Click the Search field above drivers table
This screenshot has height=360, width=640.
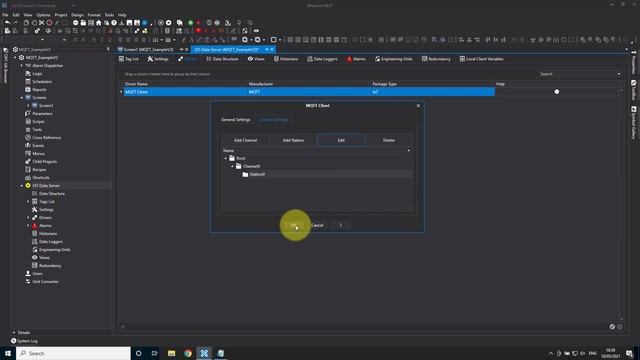[577, 74]
